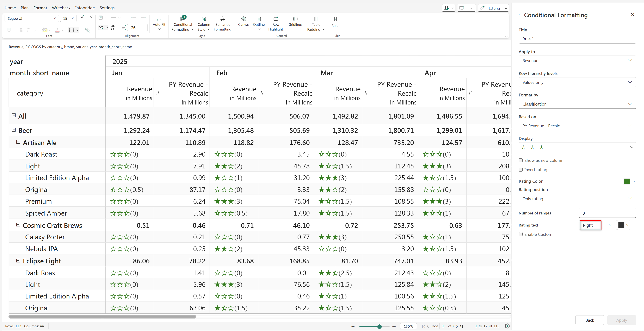Click the green Rating Color swatch
This screenshot has width=644, height=331.
626,181
